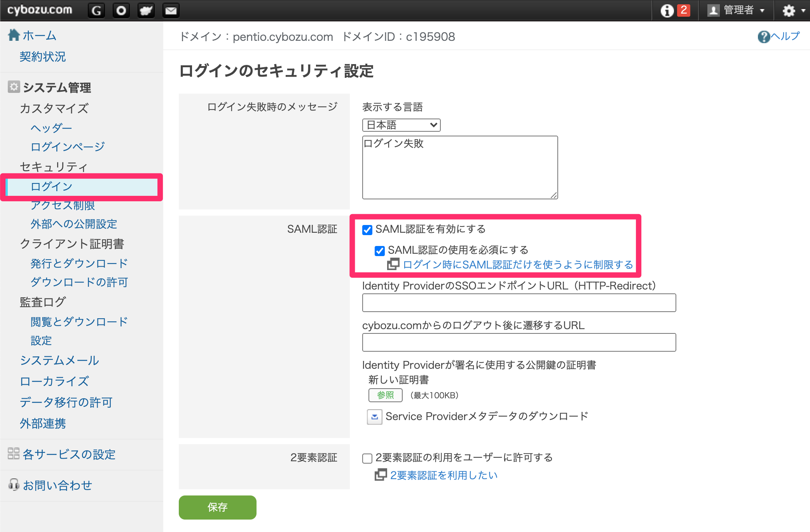Image resolution: width=810 pixels, height=532 pixels.
Task: Expand the gear menu dropdown arrow
Action: (x=803, y=10)
